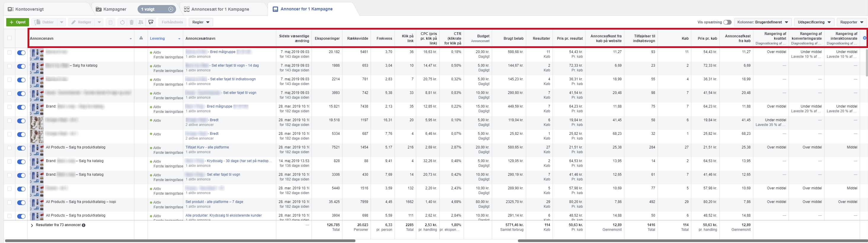Click CTR value "4,69%"
Viewport: 868px width, 243px height.
click(456, 202)
